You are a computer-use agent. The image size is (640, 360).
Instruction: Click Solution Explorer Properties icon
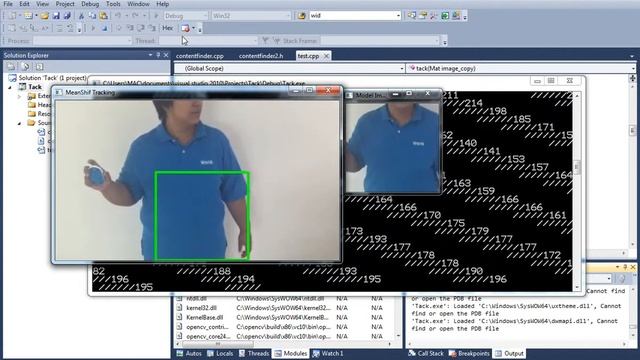[11, 67]
